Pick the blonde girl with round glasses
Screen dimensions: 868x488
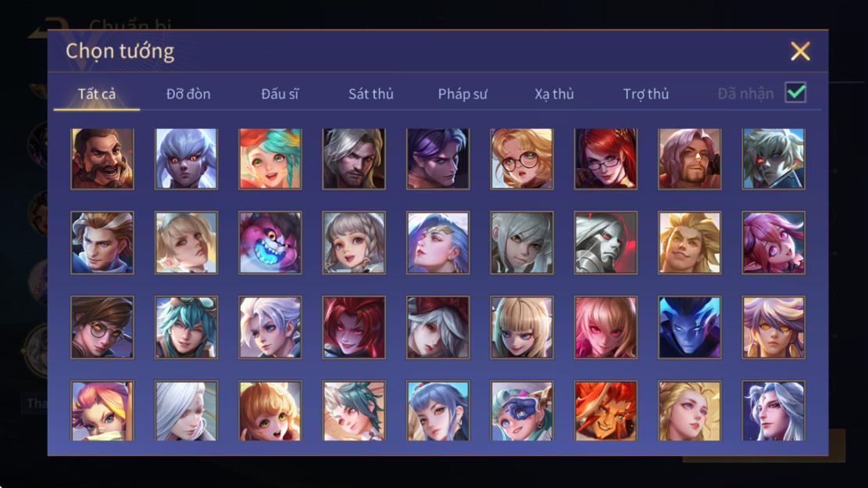pos(521,159)
